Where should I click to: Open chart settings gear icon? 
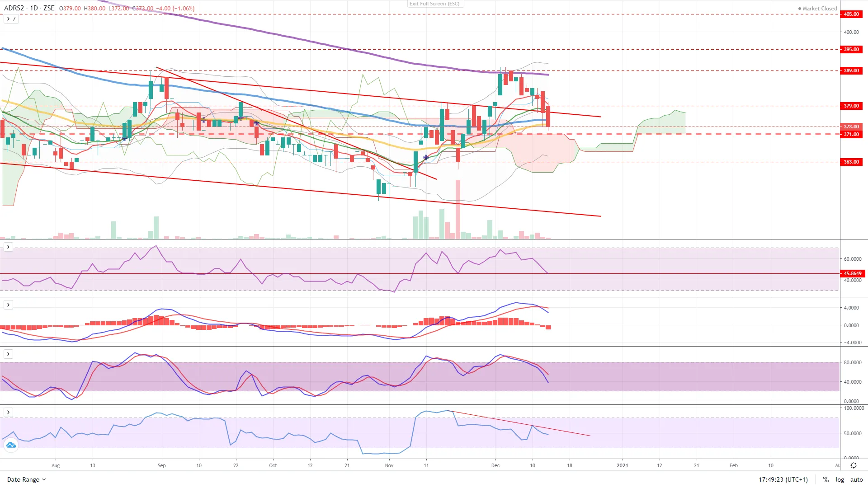[x=854, y=465]
